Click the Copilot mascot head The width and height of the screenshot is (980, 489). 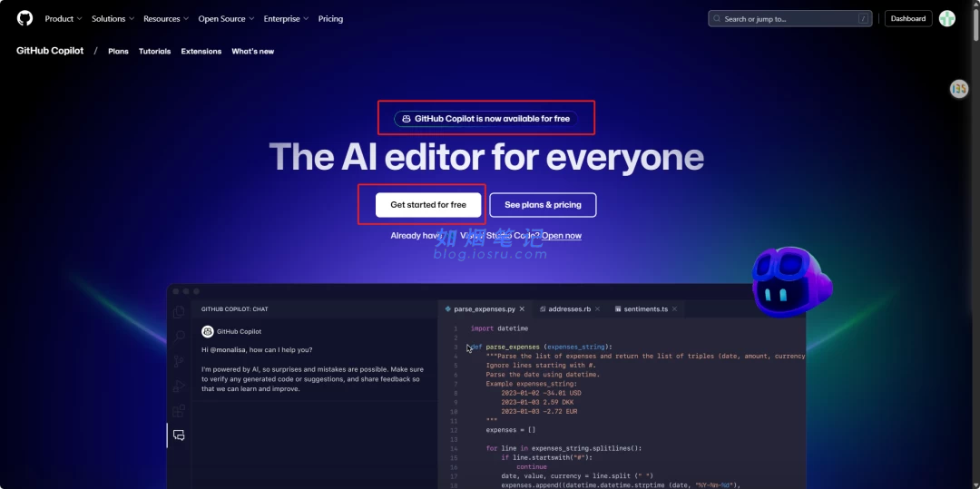[792, 281]
